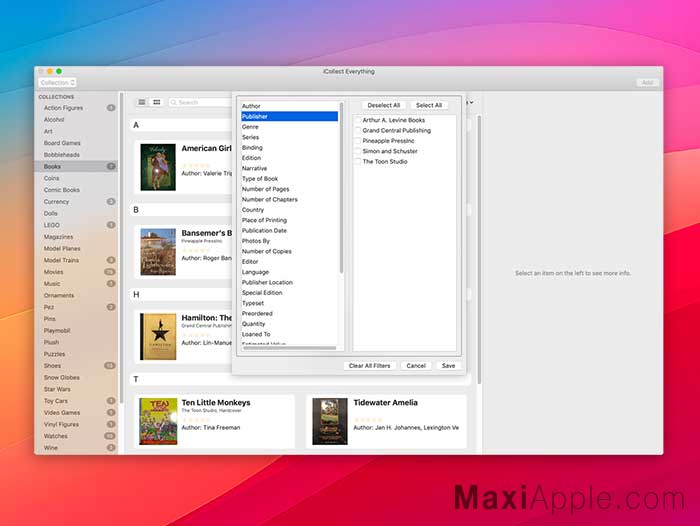Image resolution: width=700 pixels, height=526 pixels.
Task: Select Loaned To filter field
Action: (289, 334)
